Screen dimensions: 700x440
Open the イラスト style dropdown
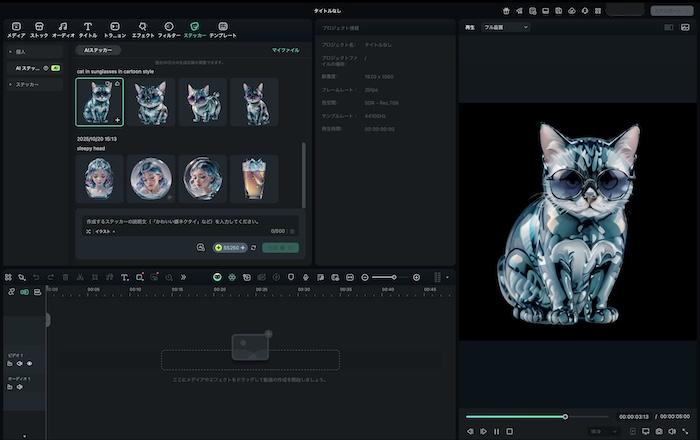101,231
